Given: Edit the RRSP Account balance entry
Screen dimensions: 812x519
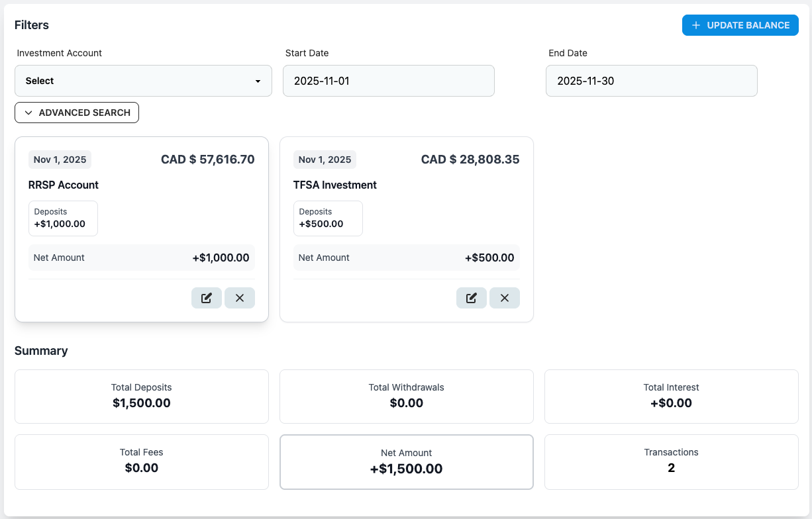Looking at the screenshot, I should click(207, 298).
